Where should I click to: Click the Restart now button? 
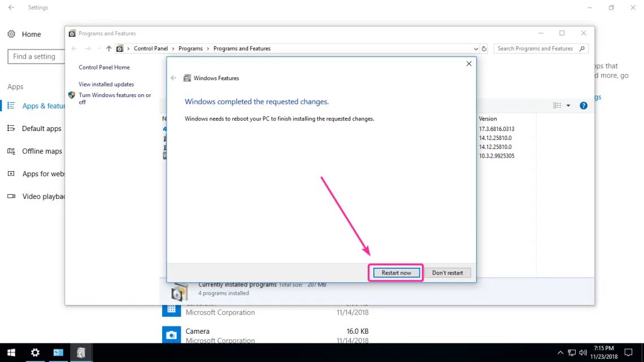396,273
